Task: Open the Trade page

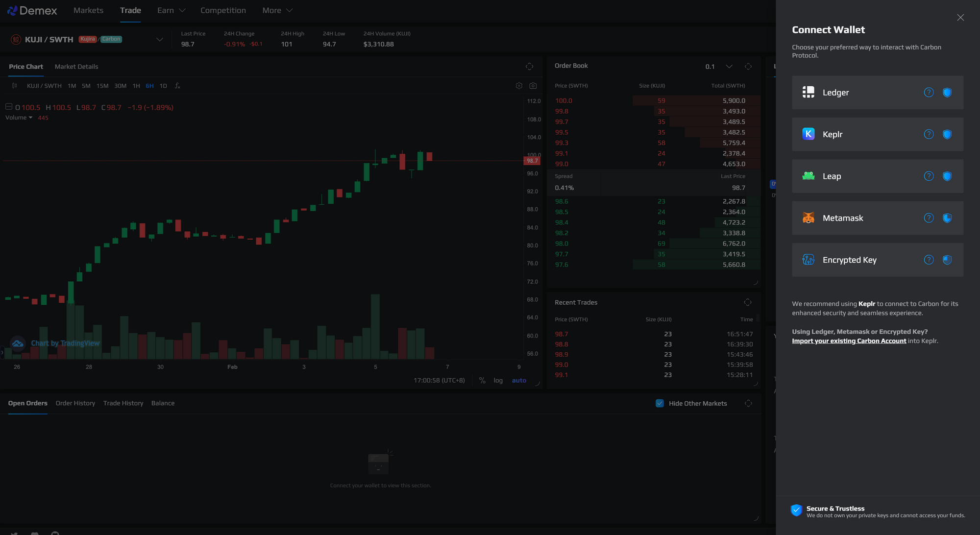Action: [x=130, y=10]
